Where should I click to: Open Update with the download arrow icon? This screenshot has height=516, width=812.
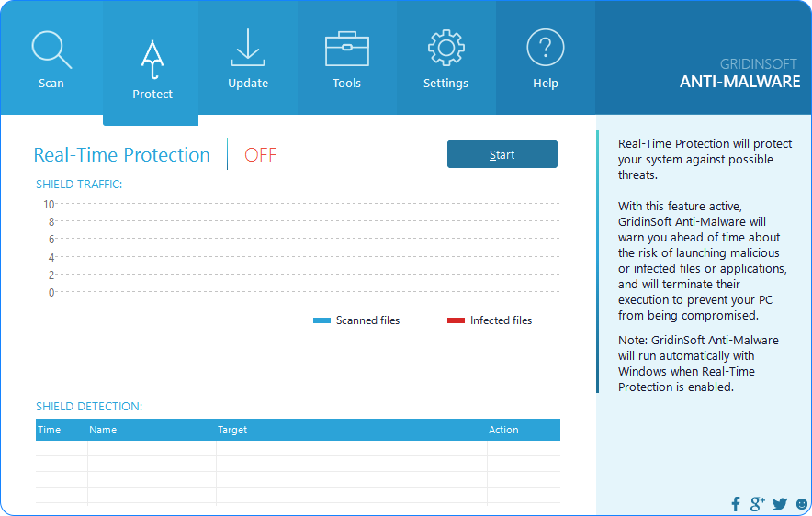click(x=248, y=48)
